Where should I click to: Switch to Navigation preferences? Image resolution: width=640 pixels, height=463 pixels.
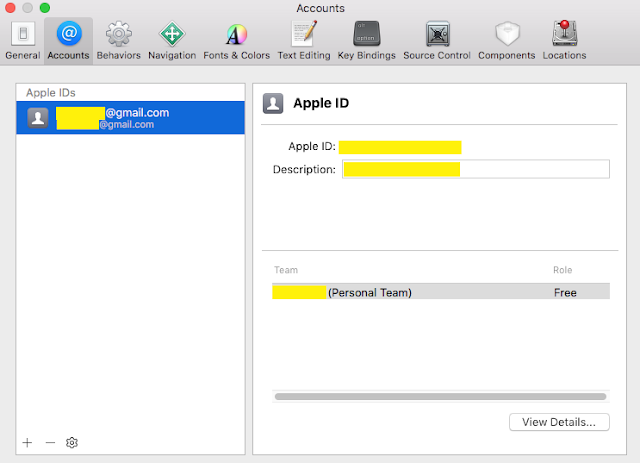click(172, 41)
